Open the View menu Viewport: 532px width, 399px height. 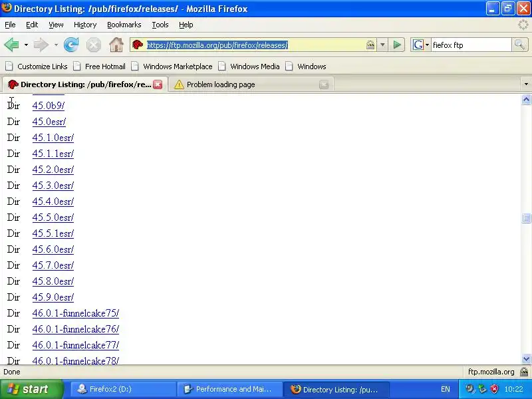56,25
